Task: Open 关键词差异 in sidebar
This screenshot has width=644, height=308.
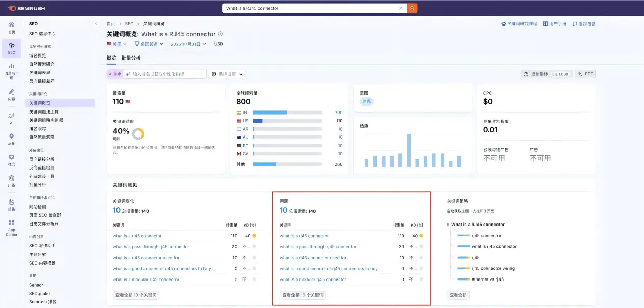Action: click(40, 73)
